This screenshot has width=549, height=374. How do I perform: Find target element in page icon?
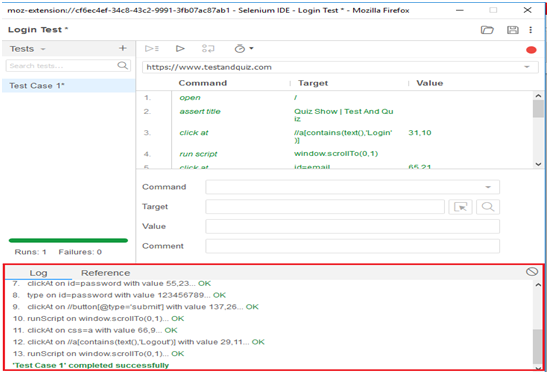(487, 207)
